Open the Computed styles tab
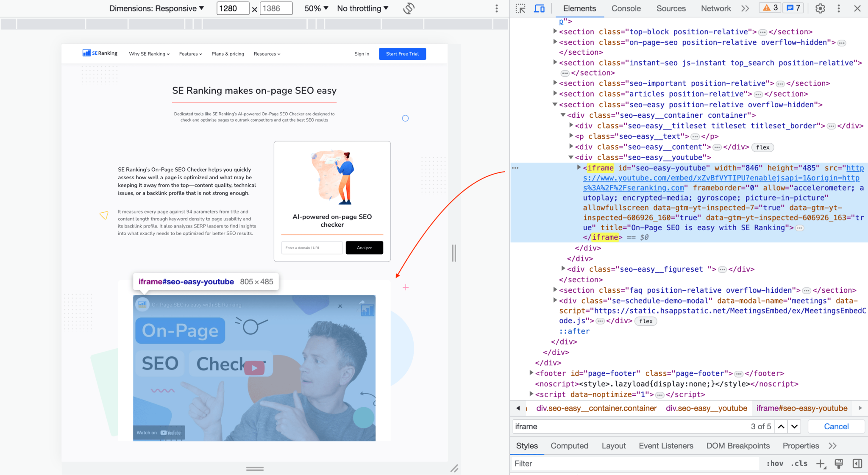This screenshot has height=475, width=868. (569, 445)
